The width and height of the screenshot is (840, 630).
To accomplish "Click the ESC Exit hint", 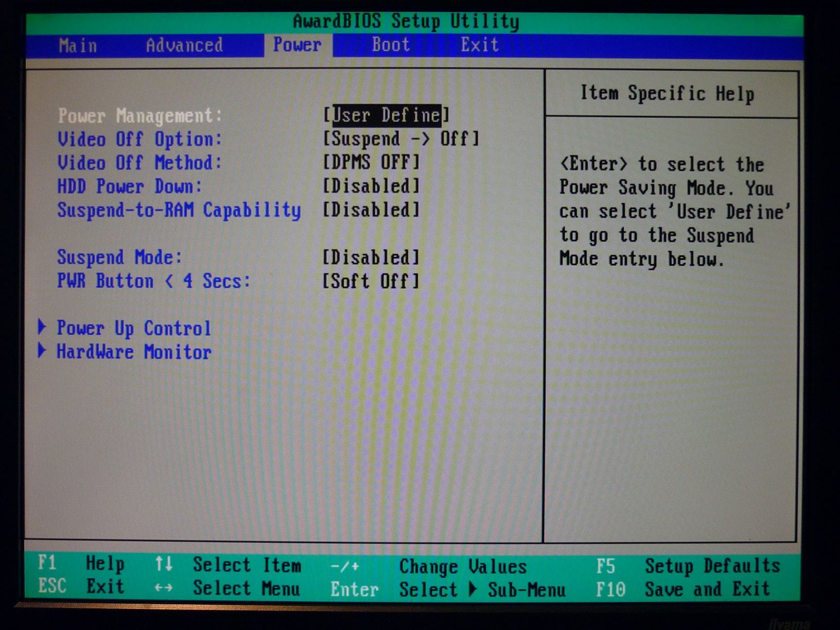I will pos(81,586).
